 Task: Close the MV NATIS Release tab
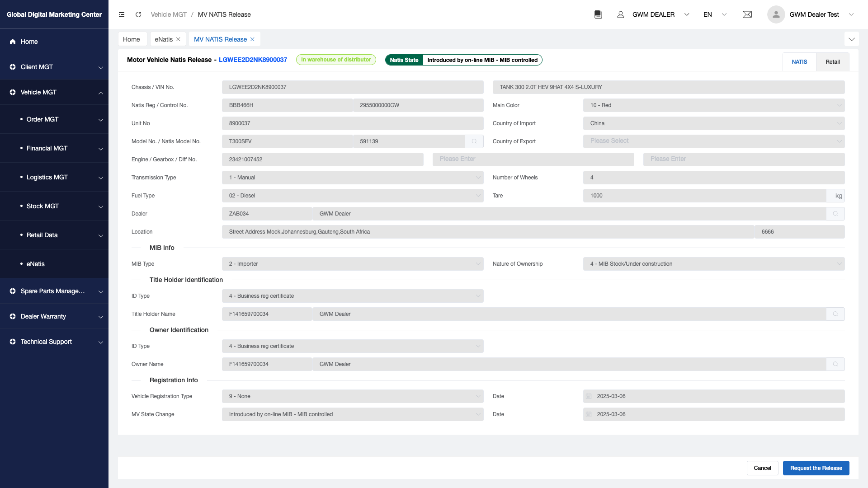(252, 39)
